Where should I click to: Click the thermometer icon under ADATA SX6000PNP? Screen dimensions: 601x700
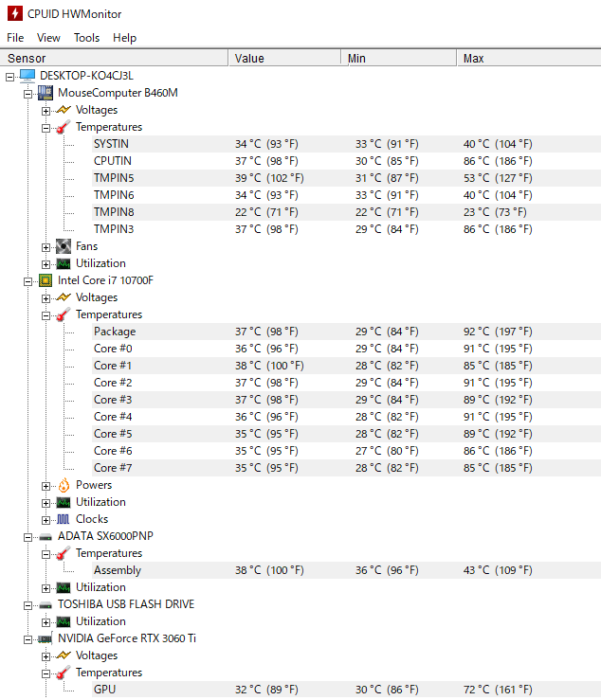point(64,553)
